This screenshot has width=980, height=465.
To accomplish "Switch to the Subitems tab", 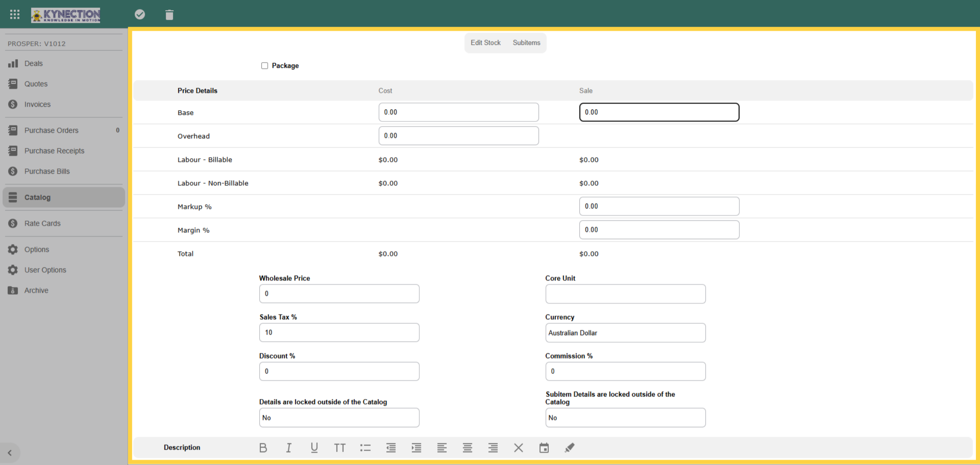I will pos(526,42).
